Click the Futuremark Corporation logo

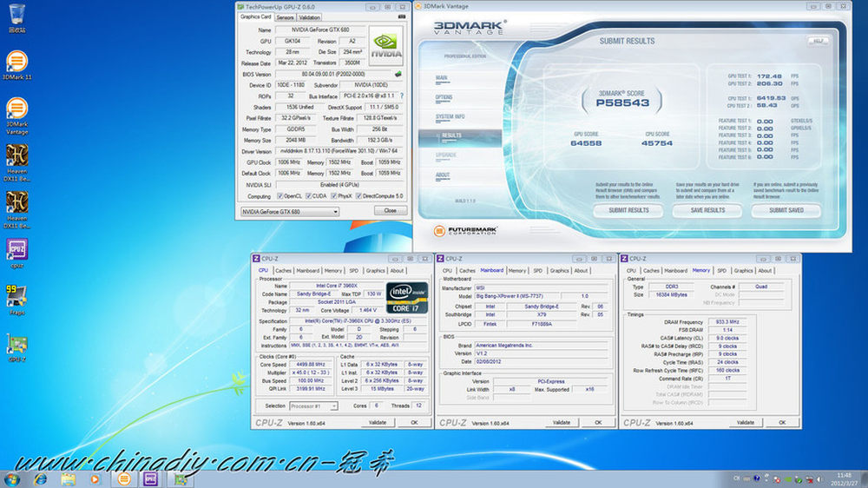coord(465,230)
